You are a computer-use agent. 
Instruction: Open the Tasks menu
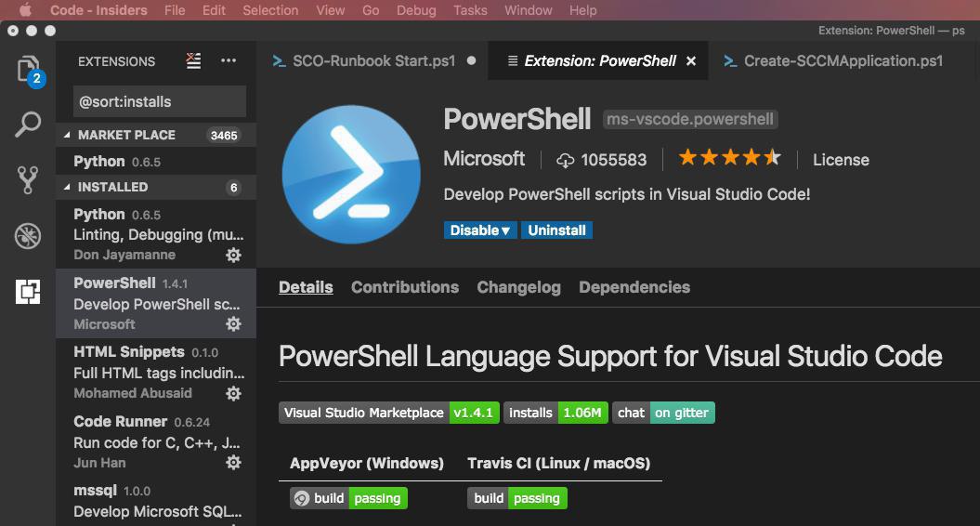click(470, 10)
